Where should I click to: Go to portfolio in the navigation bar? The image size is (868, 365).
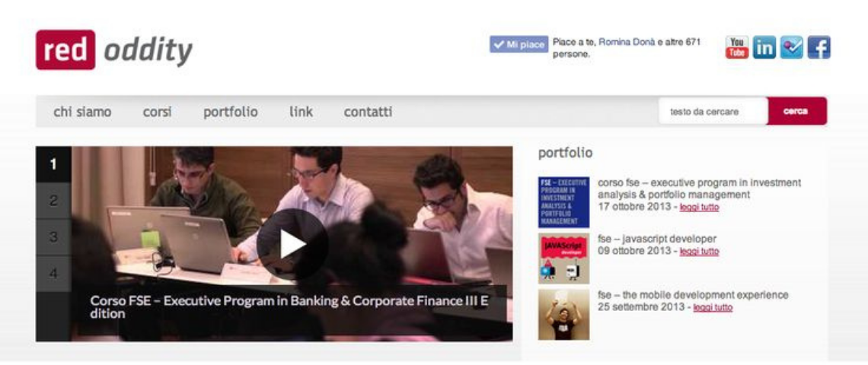point(230,112)
